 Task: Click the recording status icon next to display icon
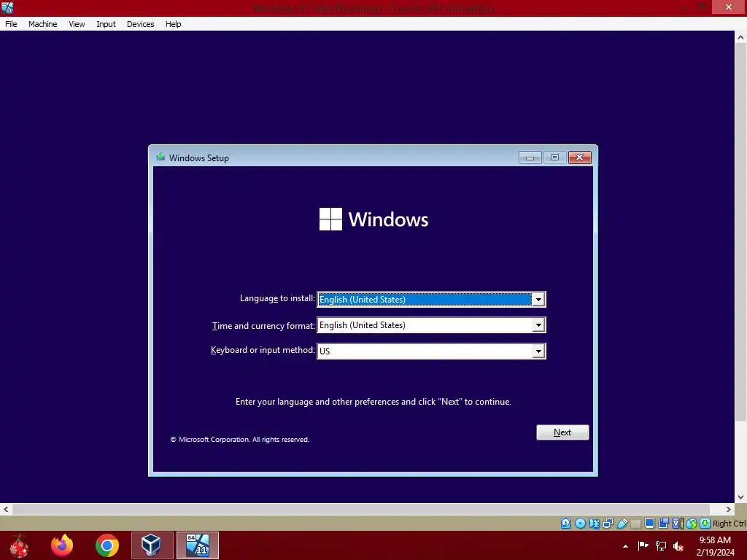tap(663, 524)
